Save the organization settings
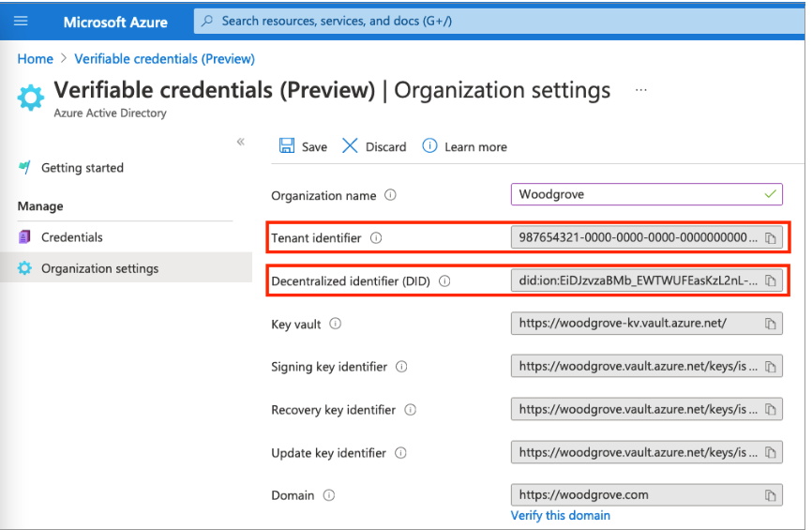 coord(303,146)
